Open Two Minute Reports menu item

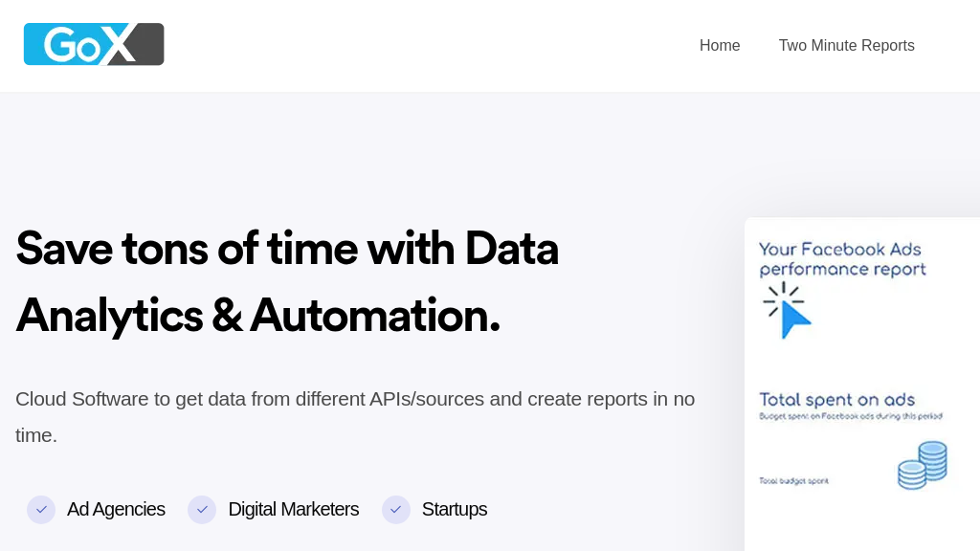pos(846,46)
